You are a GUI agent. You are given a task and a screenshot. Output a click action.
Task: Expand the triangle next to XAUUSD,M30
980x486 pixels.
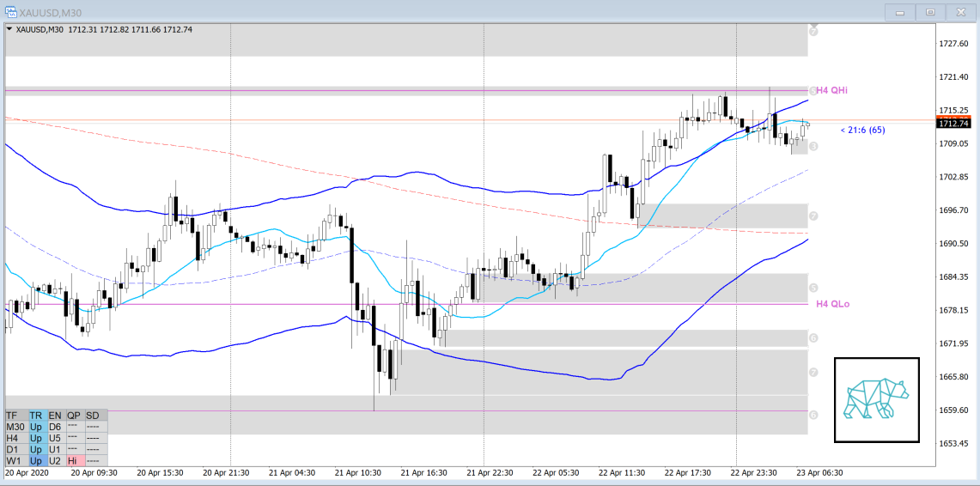point(9,29)
